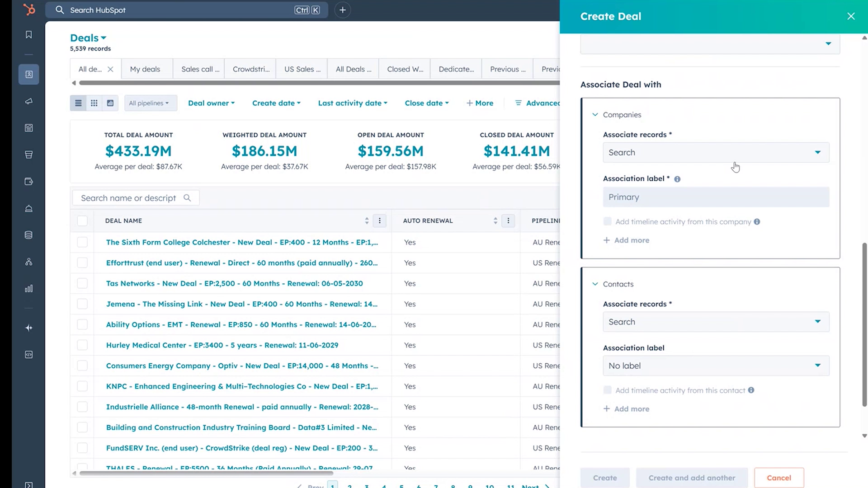The width and height of the screenshot is (868, 488).
Task: Open the No label association dropdown
Action: point(716,366)
